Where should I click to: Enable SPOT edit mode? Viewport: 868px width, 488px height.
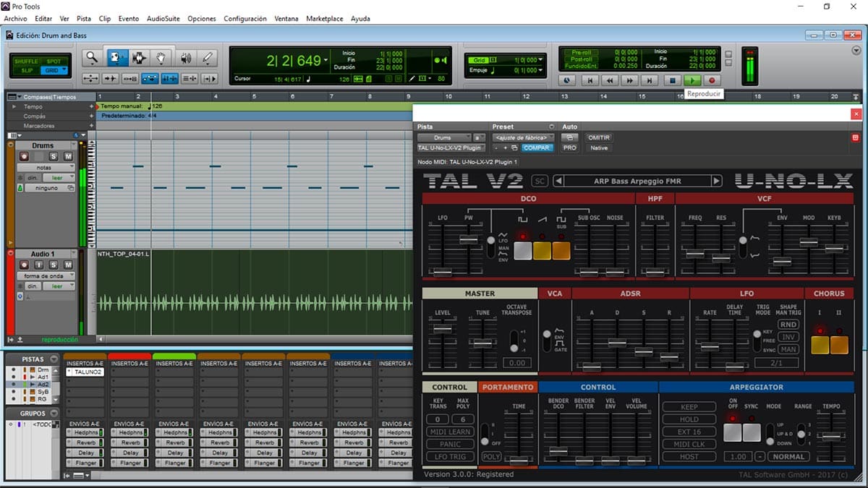[54, 61]
